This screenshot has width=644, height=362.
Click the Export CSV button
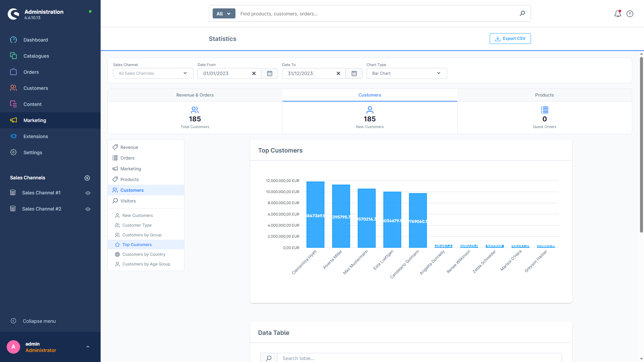510,39
